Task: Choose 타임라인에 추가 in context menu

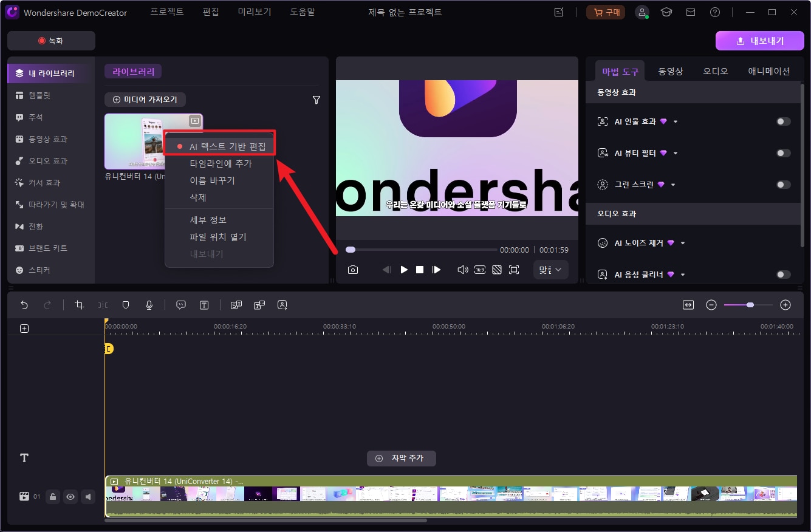Action: (219, 163)
